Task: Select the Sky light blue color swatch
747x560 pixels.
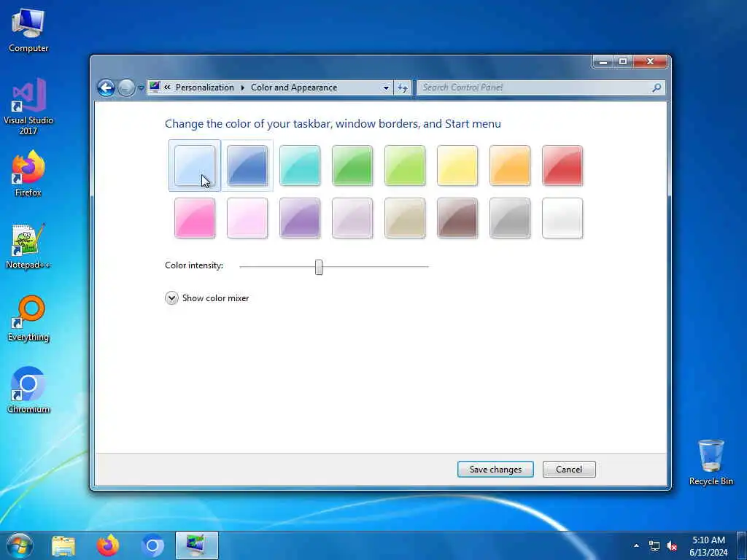Action: [x=194, y=166]
